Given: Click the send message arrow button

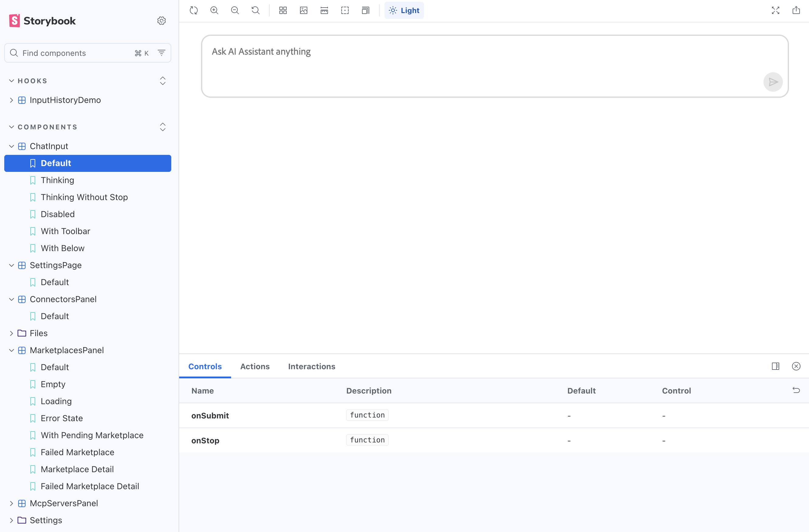Looking at the screenshot, I should pyautogui.click(x=773, y=82).
